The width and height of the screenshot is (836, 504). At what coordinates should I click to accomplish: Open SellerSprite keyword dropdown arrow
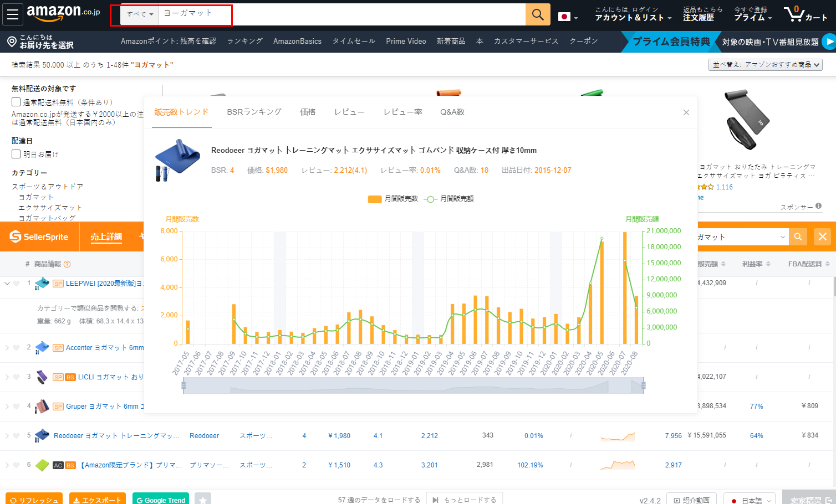coord(783,237)
